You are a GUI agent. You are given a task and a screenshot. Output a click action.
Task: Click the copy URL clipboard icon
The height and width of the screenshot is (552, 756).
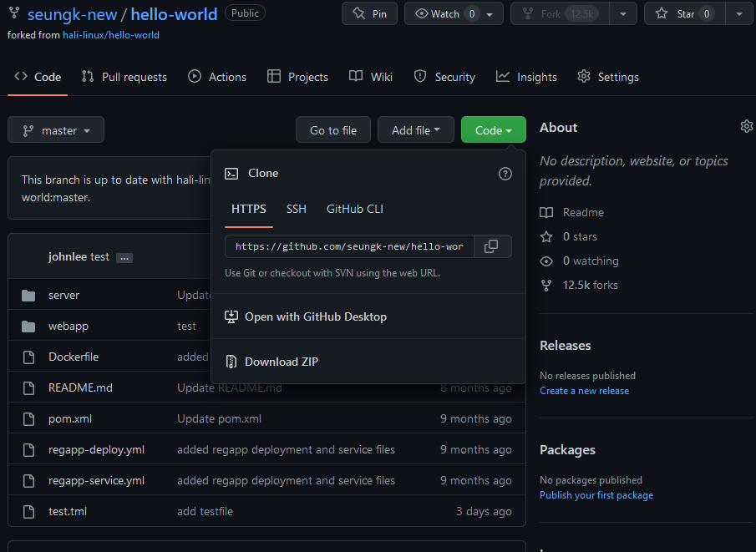(491, 246)
